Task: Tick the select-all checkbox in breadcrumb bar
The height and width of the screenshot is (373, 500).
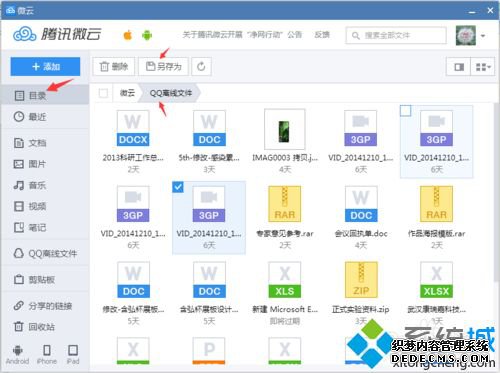Action: tap(103, 93)
